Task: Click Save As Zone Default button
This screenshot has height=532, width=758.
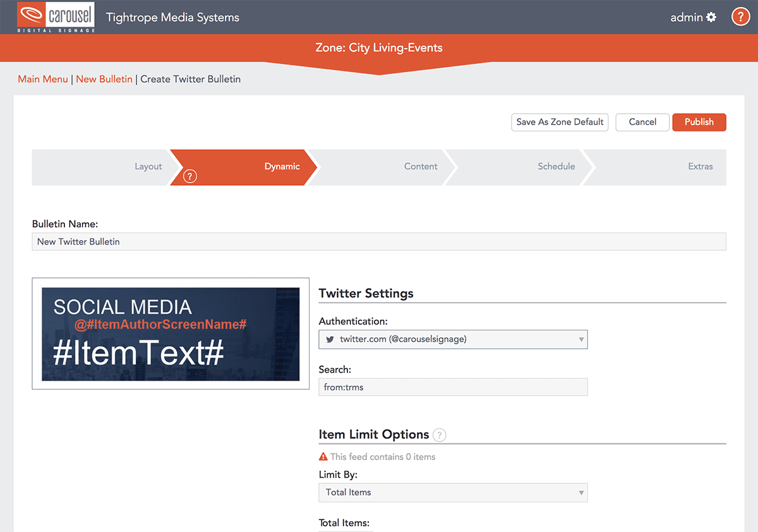Action: 560,122
